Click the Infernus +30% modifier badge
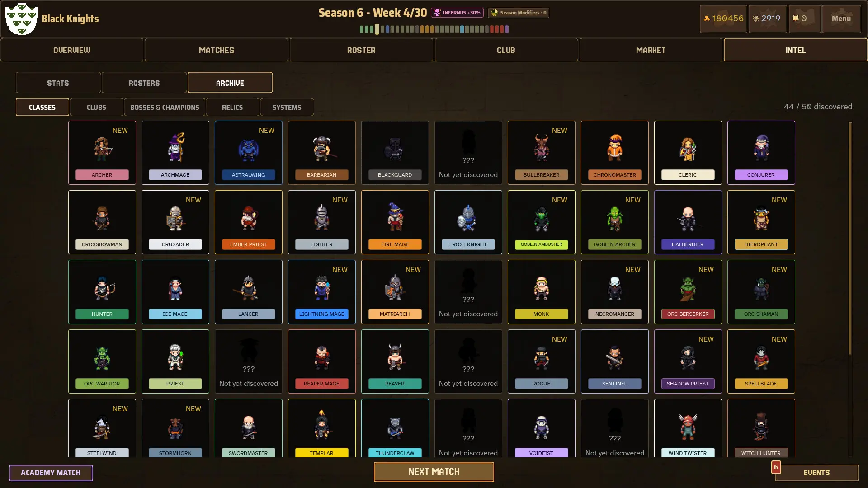The image size is (868, 488). click(x=457, y=13)
